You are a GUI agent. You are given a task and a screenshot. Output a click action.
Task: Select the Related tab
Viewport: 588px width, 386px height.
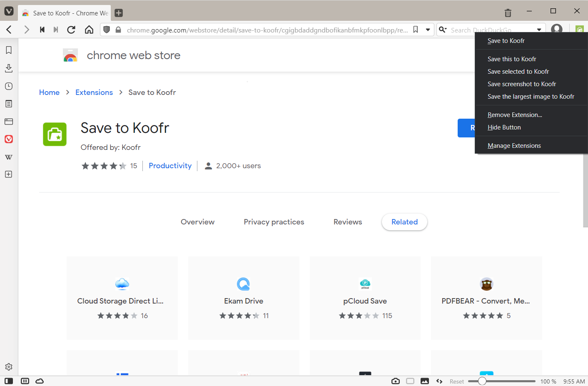point(404,222)
